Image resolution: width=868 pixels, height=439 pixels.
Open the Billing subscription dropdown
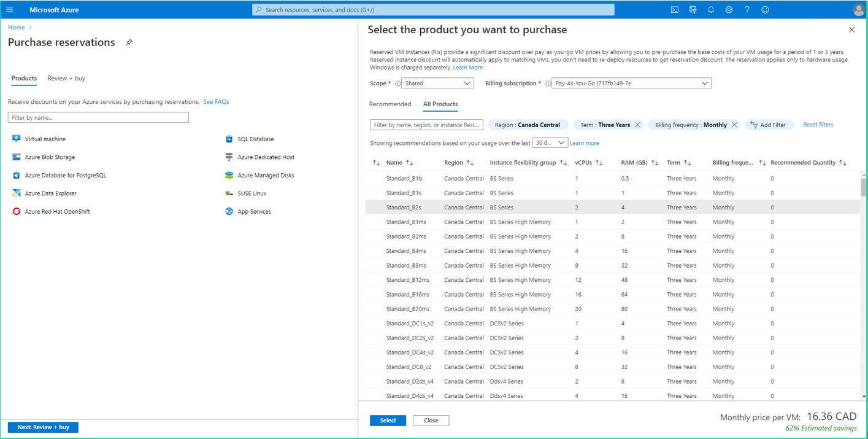click(x=631, y=84)
